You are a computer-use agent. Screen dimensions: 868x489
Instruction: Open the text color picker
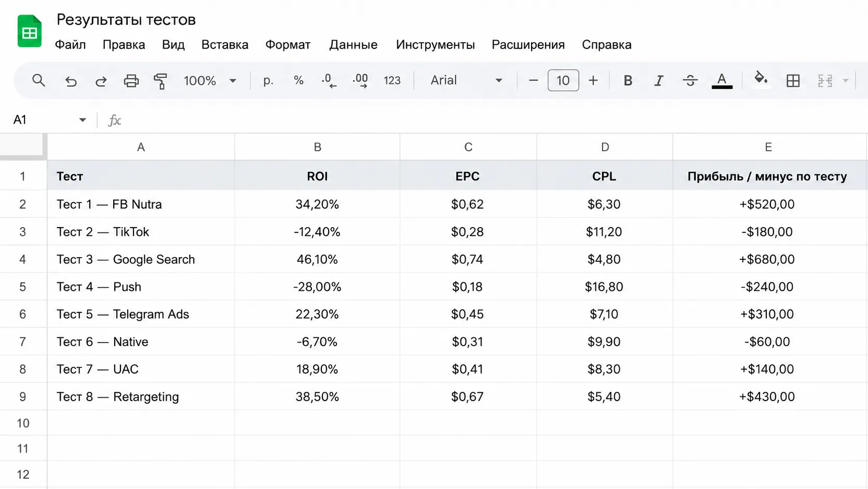[x=722, y=81]
